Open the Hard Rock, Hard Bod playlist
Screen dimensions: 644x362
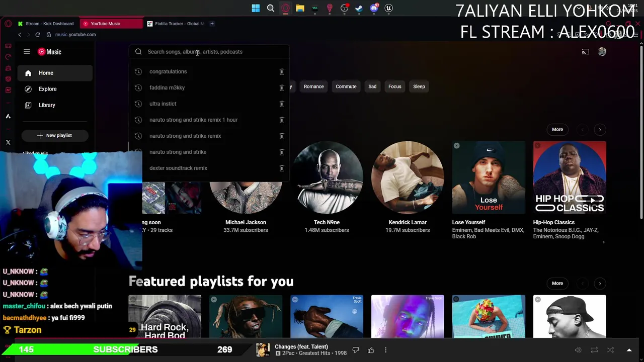click(165, 317)
